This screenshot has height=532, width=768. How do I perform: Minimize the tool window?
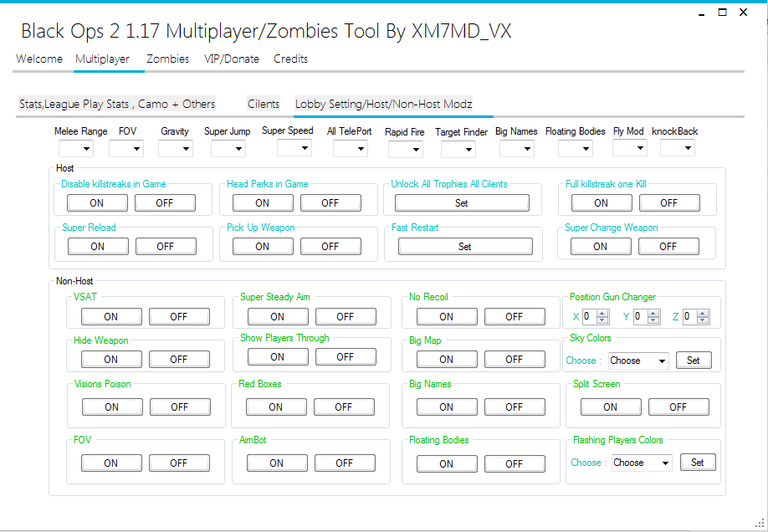point(701,13)
